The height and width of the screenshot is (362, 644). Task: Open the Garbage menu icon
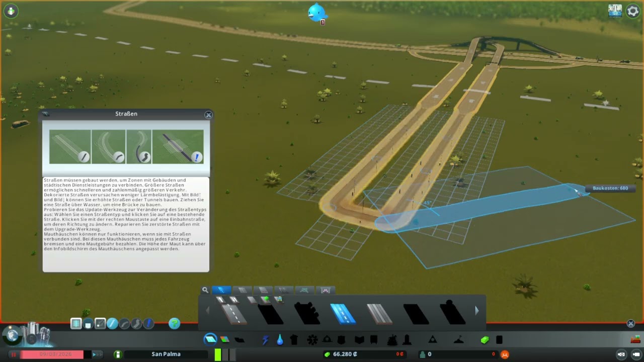coord(294,340)
